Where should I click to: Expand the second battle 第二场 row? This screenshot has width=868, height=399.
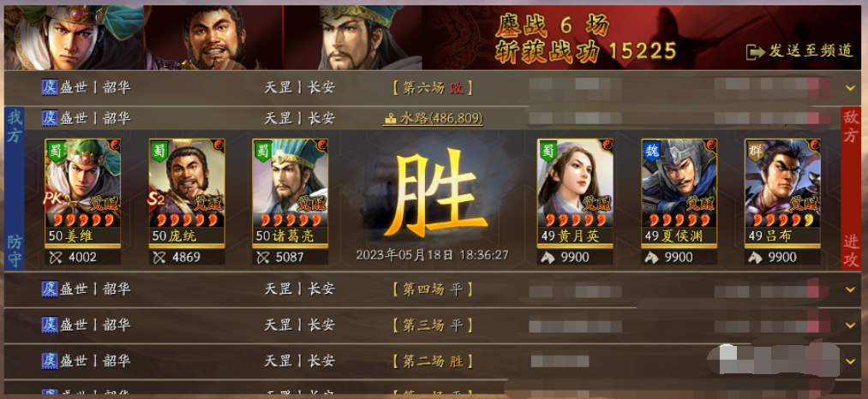(x=851, y=361)
